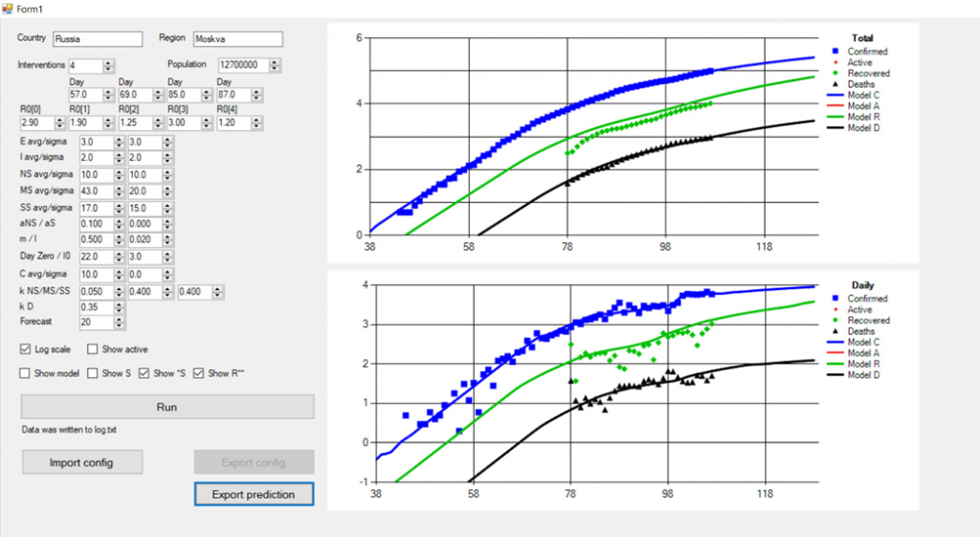Adjust the Forecast 20 stepper
Image resolution: width=980 pixels, height=537 pixels.
pyautogui.click(x=119, y=323)
